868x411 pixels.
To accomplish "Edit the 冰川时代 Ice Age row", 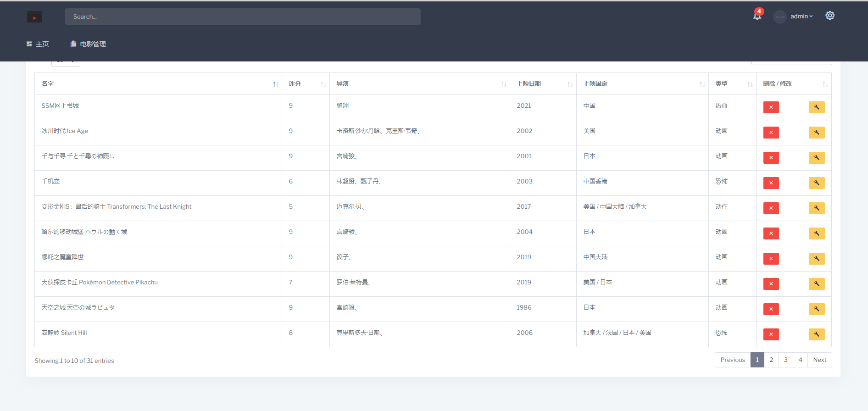I will coord(817,133).
